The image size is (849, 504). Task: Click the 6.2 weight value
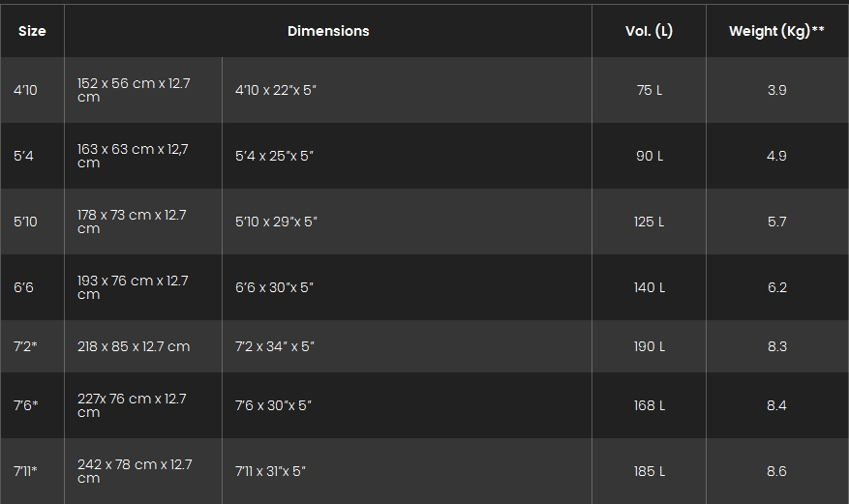click(777, 287)
